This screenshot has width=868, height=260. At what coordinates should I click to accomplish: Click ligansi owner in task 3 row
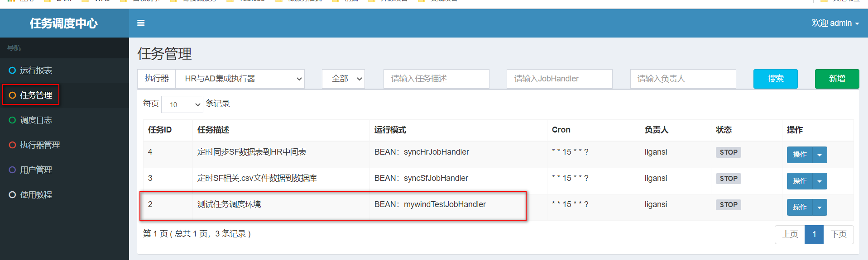[656, 178]
